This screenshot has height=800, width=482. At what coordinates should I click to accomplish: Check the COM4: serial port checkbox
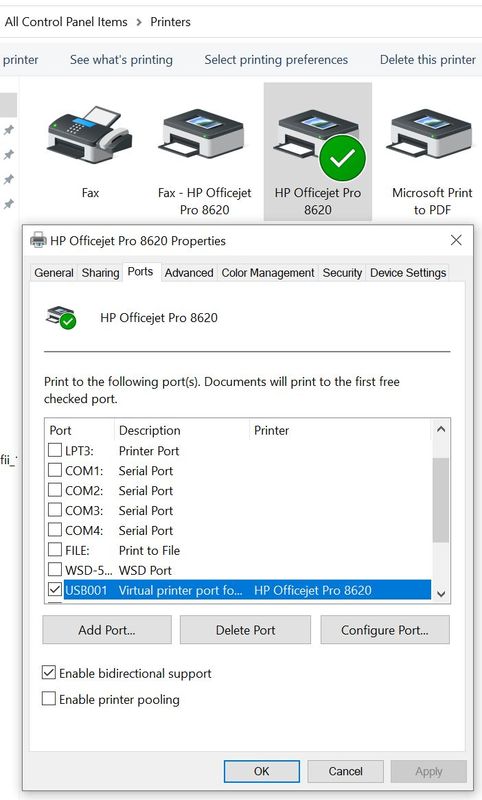coord(55,530)
